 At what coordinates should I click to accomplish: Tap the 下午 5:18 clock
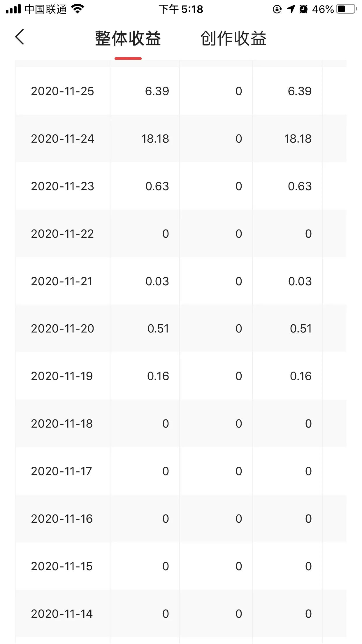181,9
